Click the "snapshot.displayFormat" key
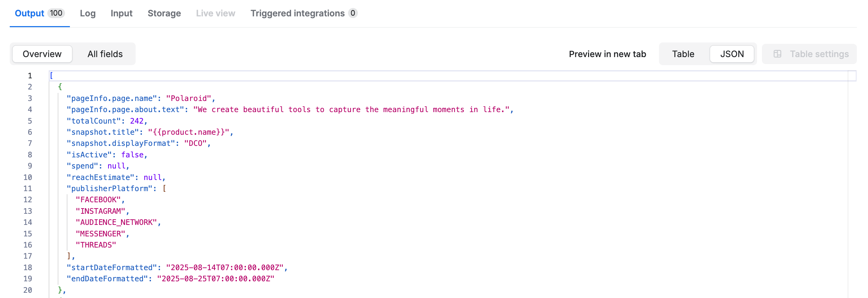Screen dimensions: 868x298 [121, 143]
